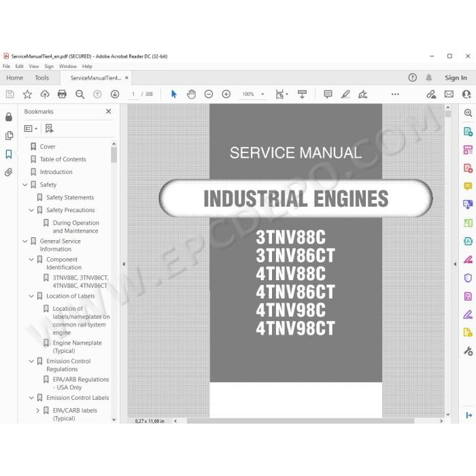Viewport: 476px width, 476px height.
Task: Open the More Tools wrench icon
Action: (468, 351)
